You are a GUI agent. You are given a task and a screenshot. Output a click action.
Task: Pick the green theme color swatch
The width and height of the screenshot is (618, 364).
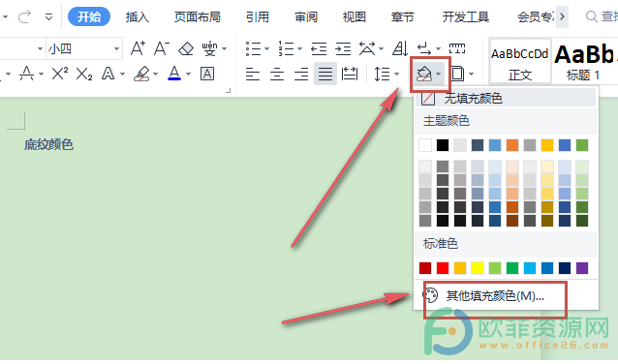582,145
